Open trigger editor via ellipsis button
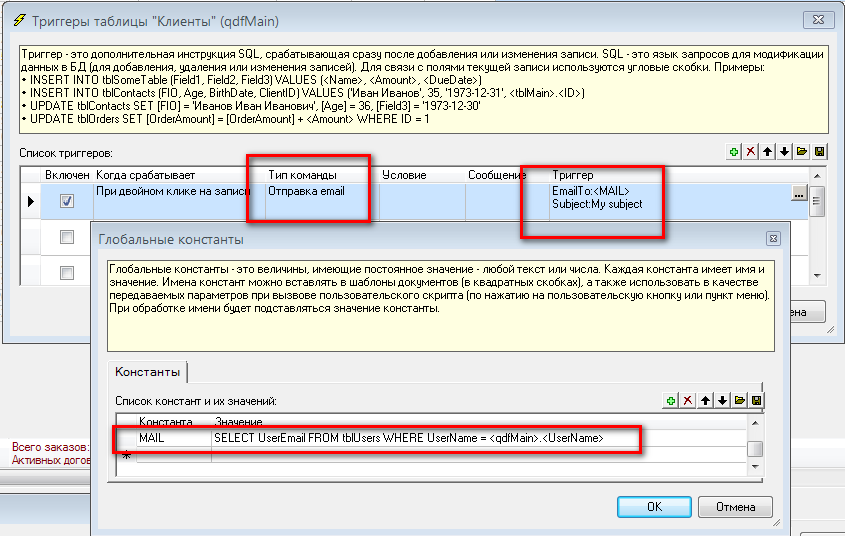Viewport: 845px width, 536px height. click(798, 195)
